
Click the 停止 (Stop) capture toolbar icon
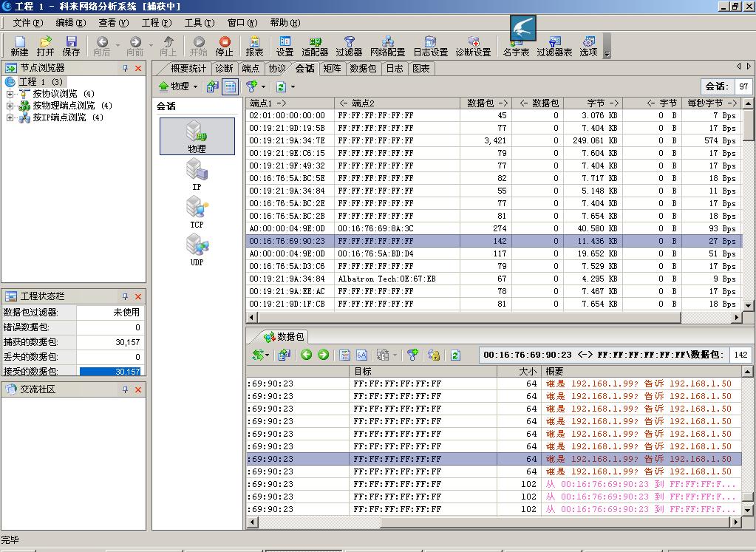click(x=224, y=46)
